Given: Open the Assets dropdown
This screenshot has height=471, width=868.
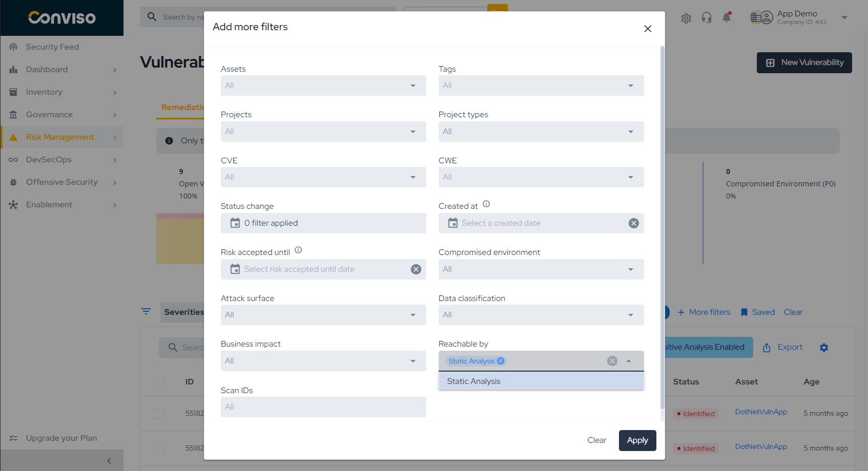Looking at the screenshot, I should (323, 85).
